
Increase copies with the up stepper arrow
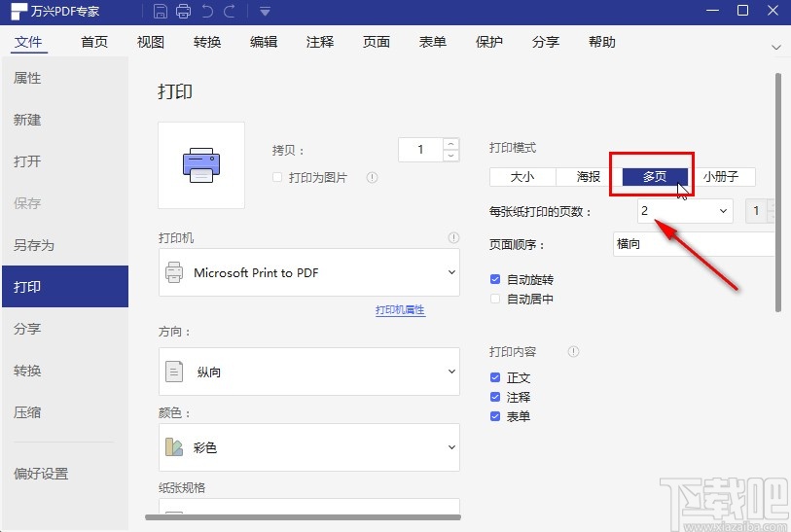click(x=450, y=144)
